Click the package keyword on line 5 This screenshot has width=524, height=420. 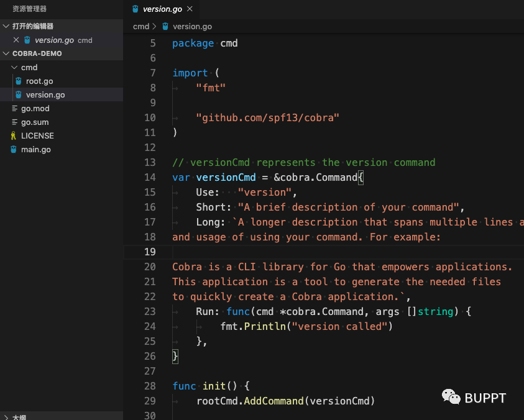pyautogui.click(x=193, y=43)
